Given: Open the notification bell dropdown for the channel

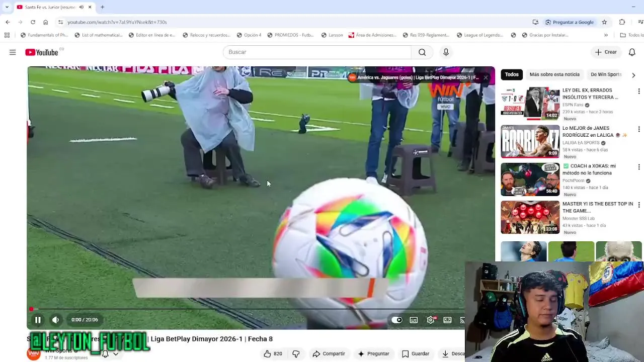Looking at the screenshot, I should pyautogui.click(x=110, y=354).
